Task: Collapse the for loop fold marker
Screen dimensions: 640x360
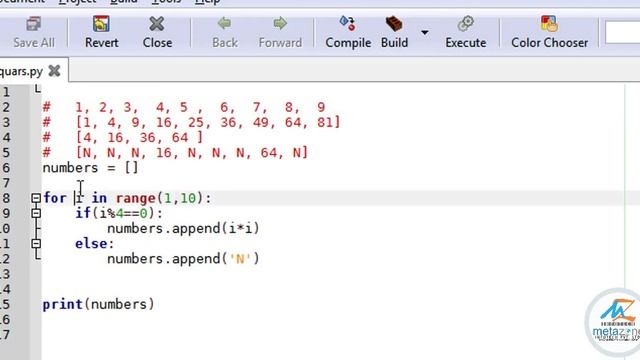Action: click(36, 198)
